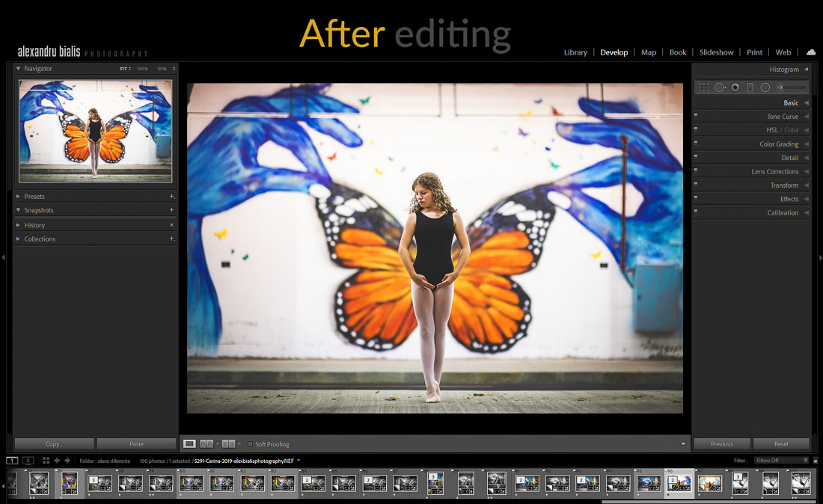Switch to Loupe view mode icon
The image size is (823, 504).
[189, 443]
